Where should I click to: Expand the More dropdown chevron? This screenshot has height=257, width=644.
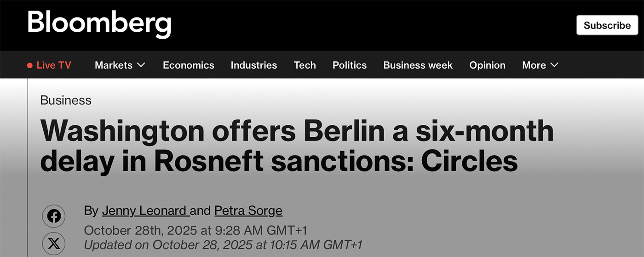(554, 65)
